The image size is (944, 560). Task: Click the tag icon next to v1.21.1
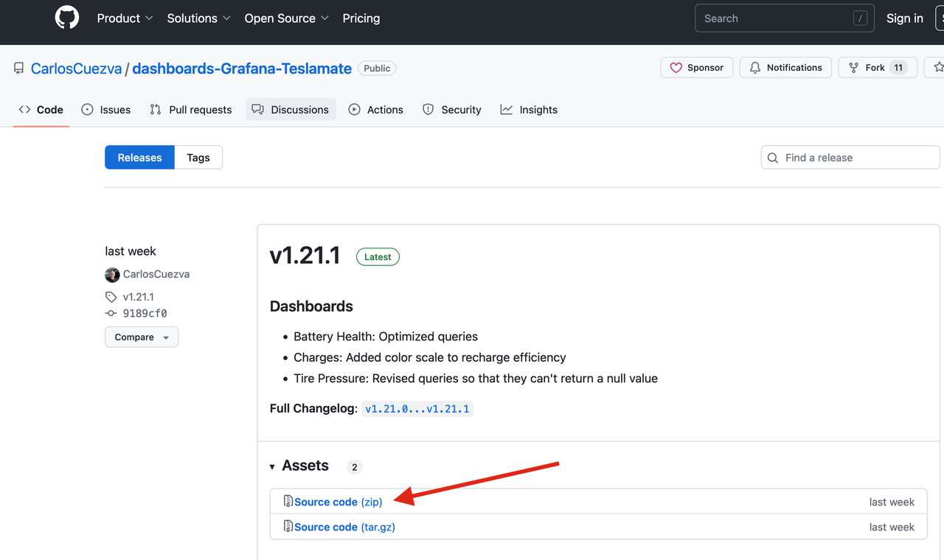111,297
